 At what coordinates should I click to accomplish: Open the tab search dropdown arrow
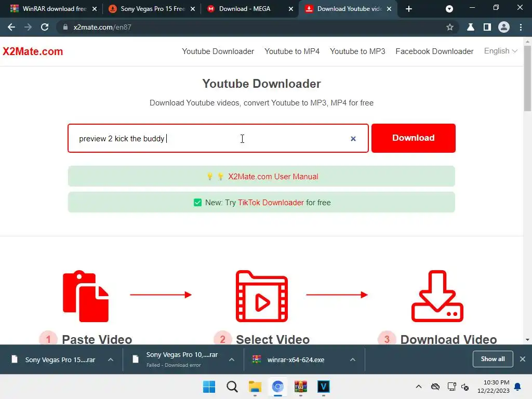[449, 9]
